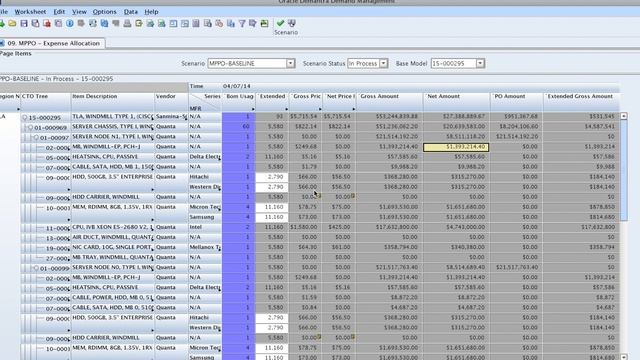Open the Edit menu
The width and height of the screenshot is (640, 360).
point(59,12)
